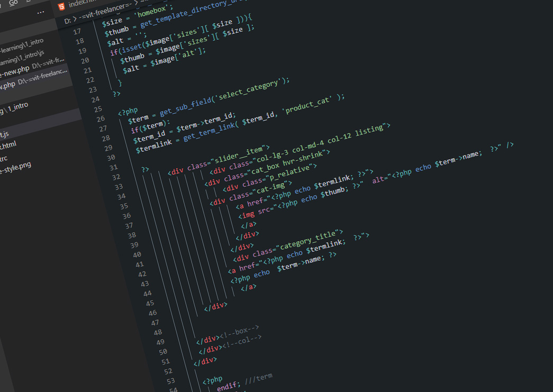Viewport: 553px width, 392px height.
Task: Click the "$alt = $image['alt'];" line
Action: [x=164, y=60]
